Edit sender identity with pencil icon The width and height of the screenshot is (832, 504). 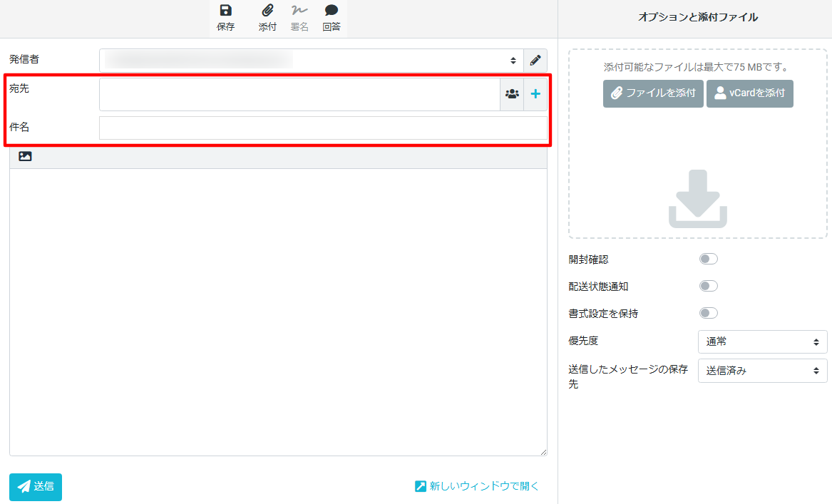click(535, 61)
